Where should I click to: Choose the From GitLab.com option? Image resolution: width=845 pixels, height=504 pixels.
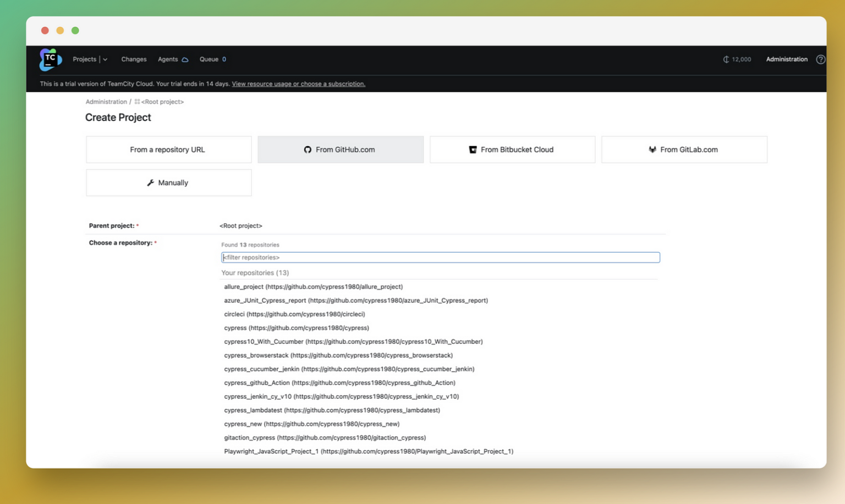(x=684, y=150)
